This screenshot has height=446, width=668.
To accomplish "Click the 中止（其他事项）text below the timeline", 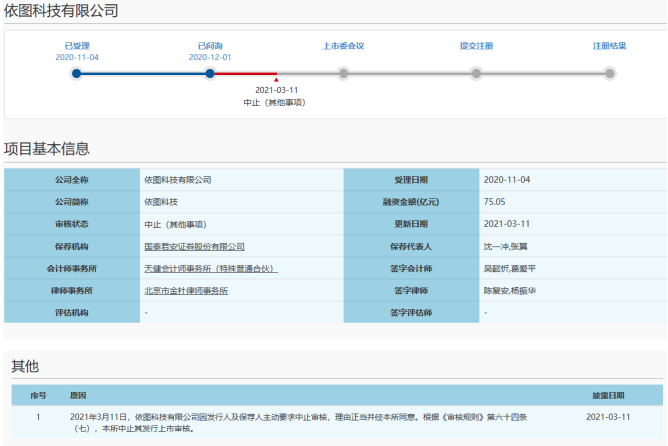I will coord(274,103).
